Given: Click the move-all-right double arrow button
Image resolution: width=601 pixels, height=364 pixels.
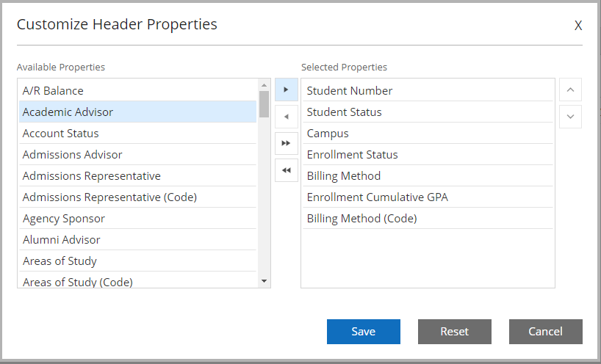Looking at the screenshot, I should coord(287,144).
